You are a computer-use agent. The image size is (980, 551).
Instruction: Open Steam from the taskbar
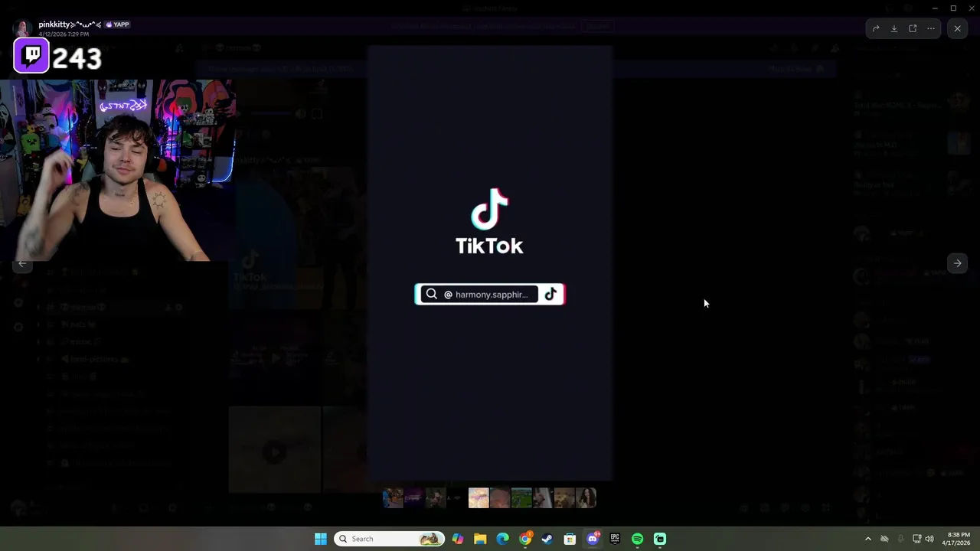click(547, 539)
